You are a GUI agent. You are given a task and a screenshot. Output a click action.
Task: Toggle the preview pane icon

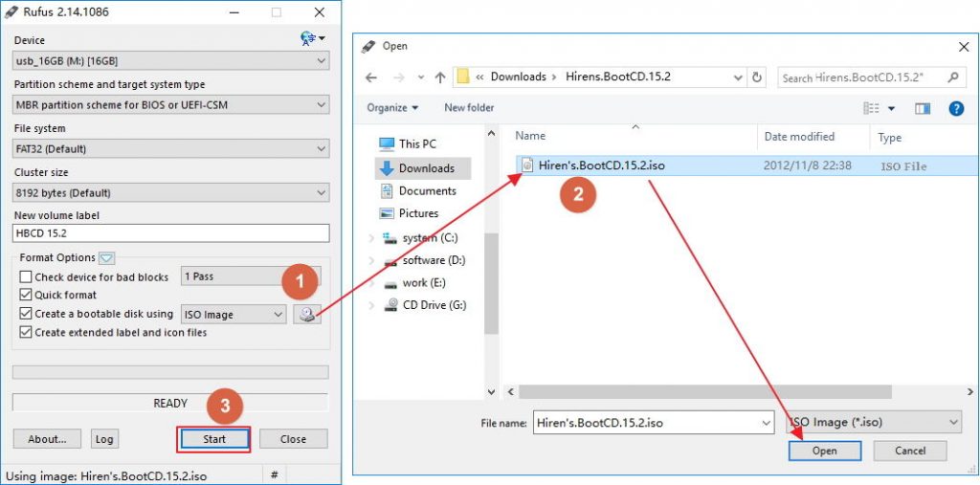tap(923, 109)
